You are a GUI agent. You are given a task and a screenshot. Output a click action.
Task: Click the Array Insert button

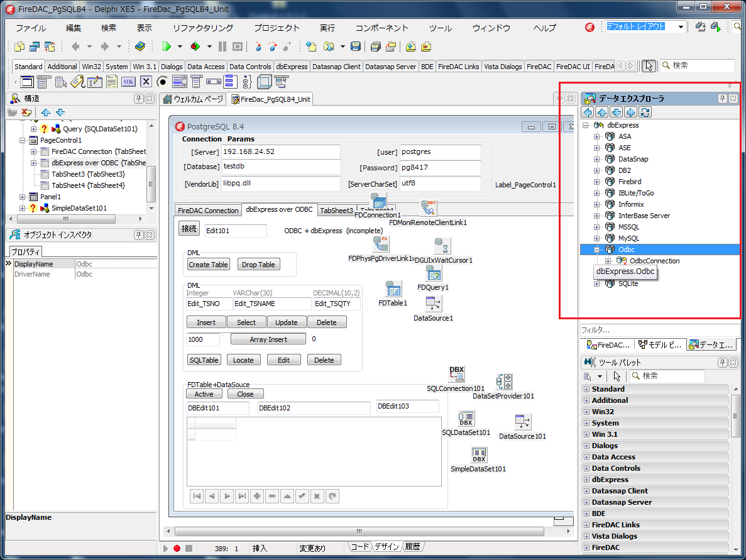[268, 339]
